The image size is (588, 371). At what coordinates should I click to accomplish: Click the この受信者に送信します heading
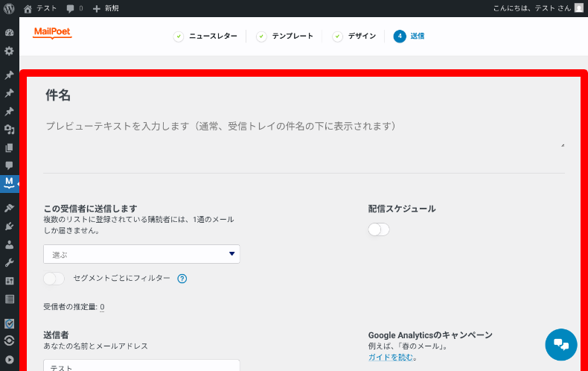[x=90, y=209]
